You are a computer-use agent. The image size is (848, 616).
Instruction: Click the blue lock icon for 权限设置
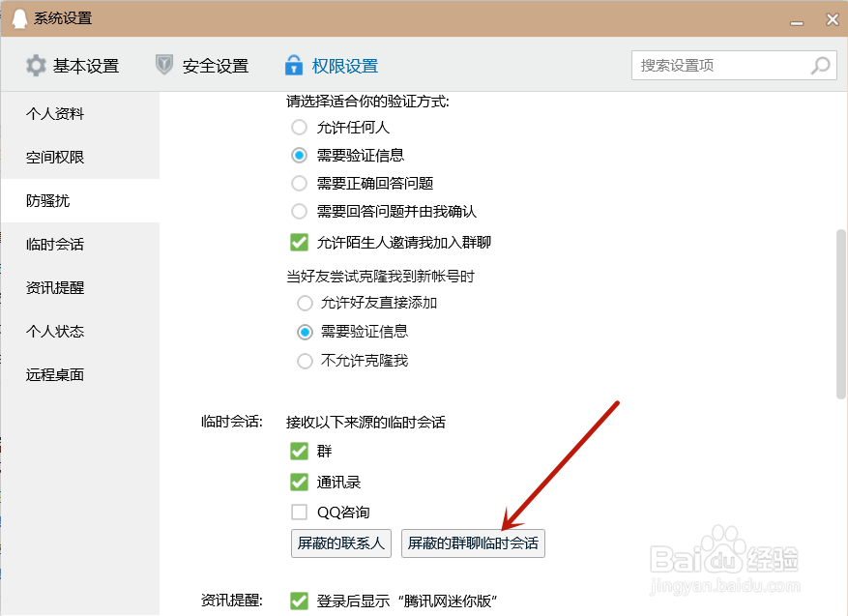294,65
